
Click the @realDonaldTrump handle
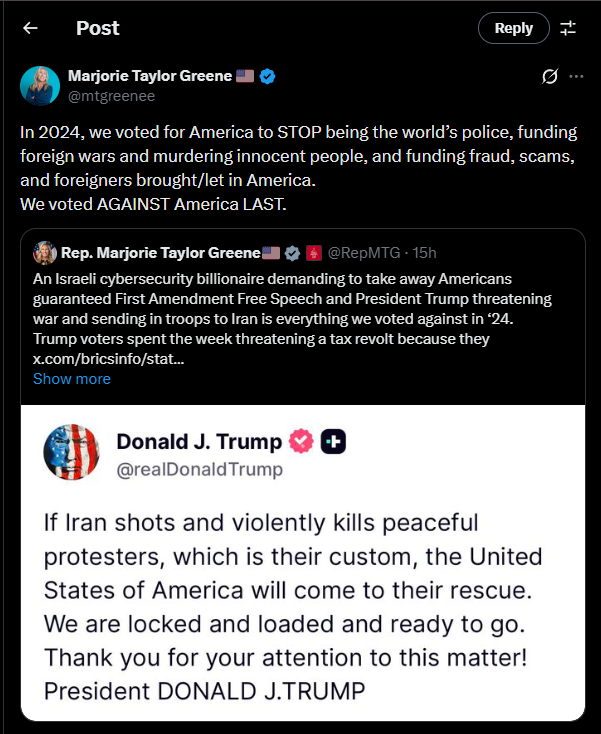tap(200, 469)
